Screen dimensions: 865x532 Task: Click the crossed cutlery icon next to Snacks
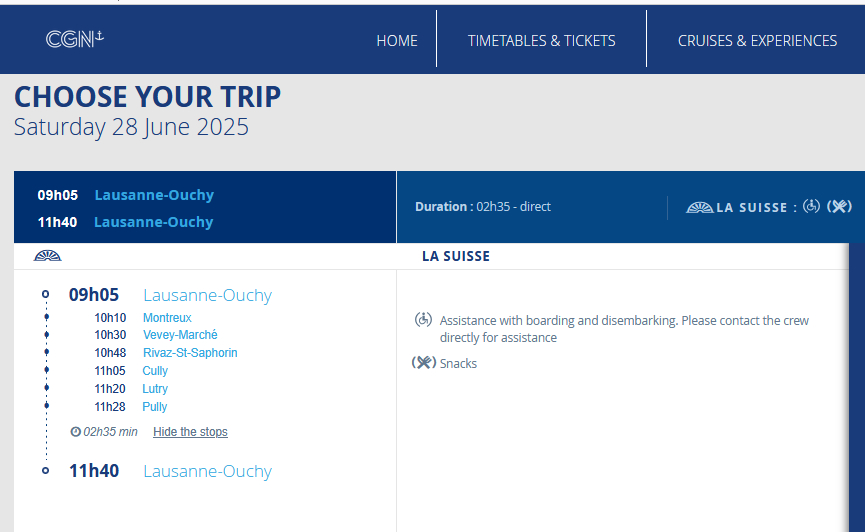click(x=424, y=363)
